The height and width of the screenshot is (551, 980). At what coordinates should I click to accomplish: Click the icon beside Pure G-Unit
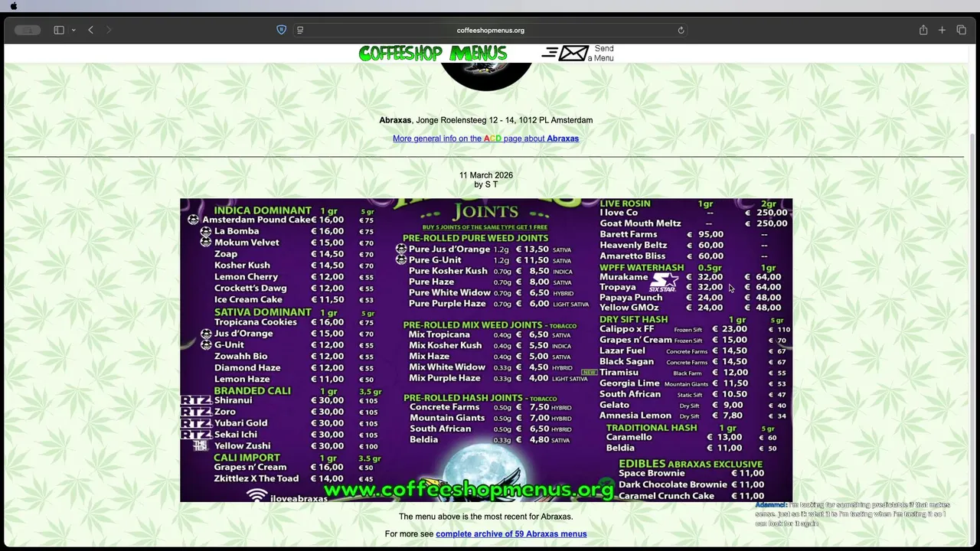pyautogui.click(x=401, y=260)
